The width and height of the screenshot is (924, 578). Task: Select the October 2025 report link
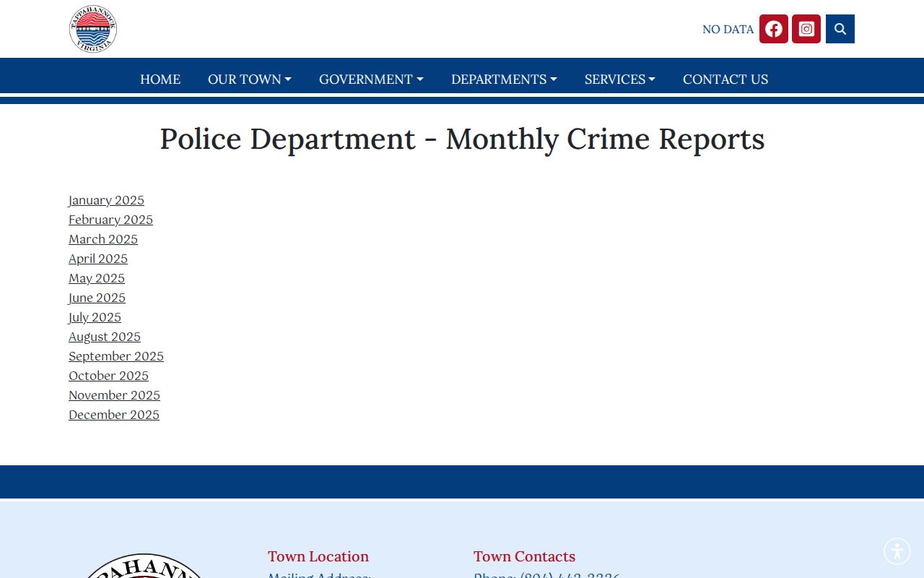[x=108, y=376]
